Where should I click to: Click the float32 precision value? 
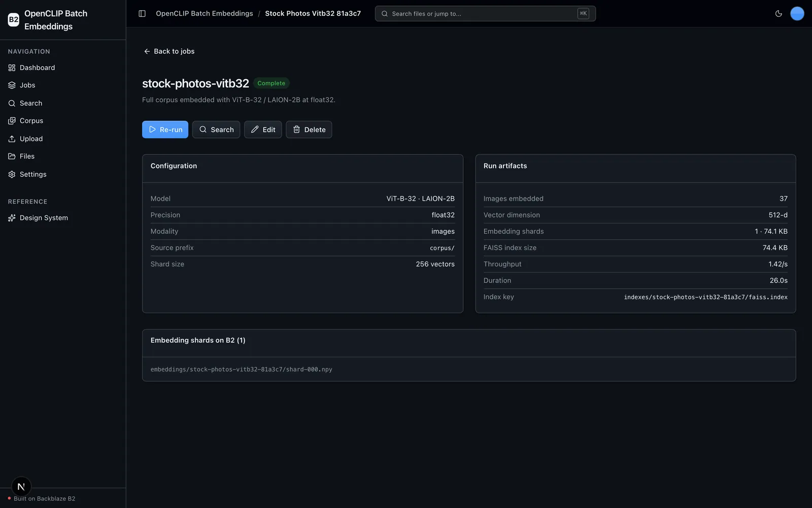(443, 215)
